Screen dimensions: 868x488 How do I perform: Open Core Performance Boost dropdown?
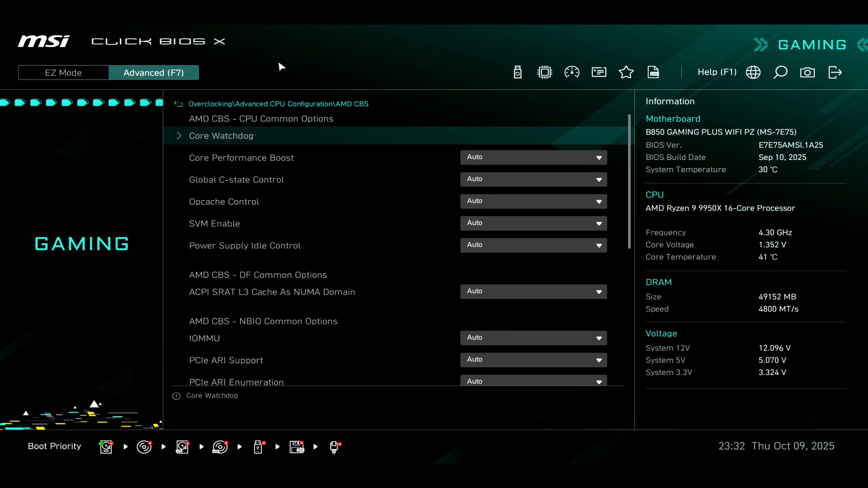[x=533, y=157]
